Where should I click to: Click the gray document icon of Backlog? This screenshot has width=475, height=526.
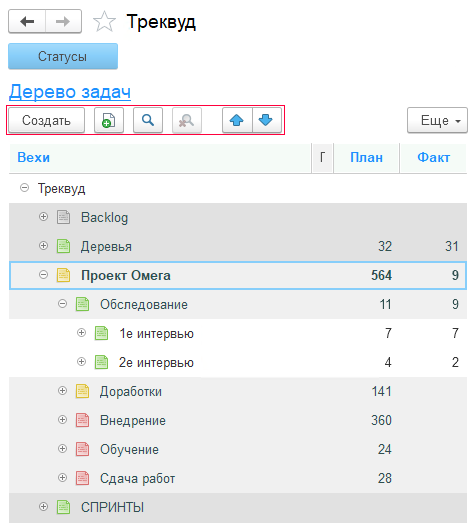click(x=63, y=217)
